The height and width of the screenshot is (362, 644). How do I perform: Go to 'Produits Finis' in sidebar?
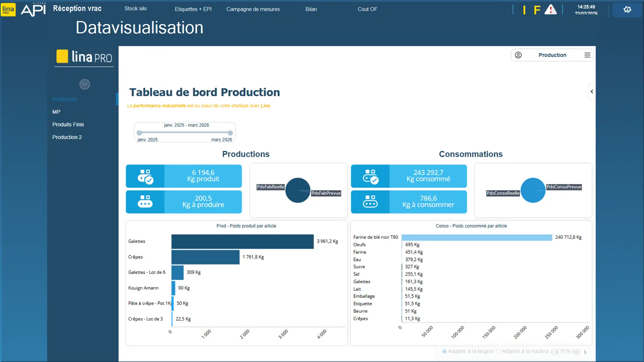[68, 124]
